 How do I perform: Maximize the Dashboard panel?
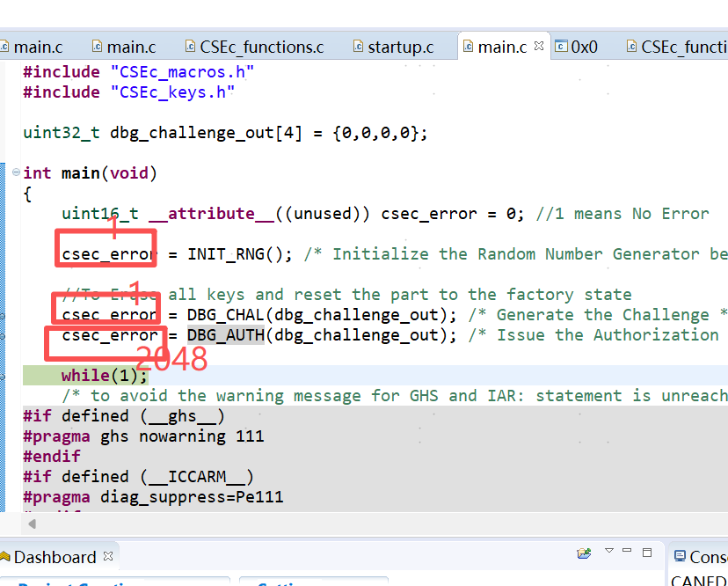click(647, 552)
